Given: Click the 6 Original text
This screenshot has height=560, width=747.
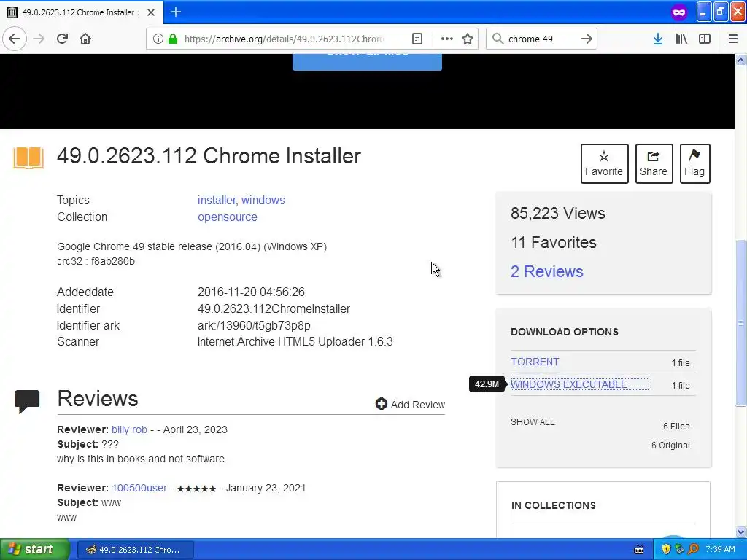Looking at the screenshot, I should pos(671,446).
